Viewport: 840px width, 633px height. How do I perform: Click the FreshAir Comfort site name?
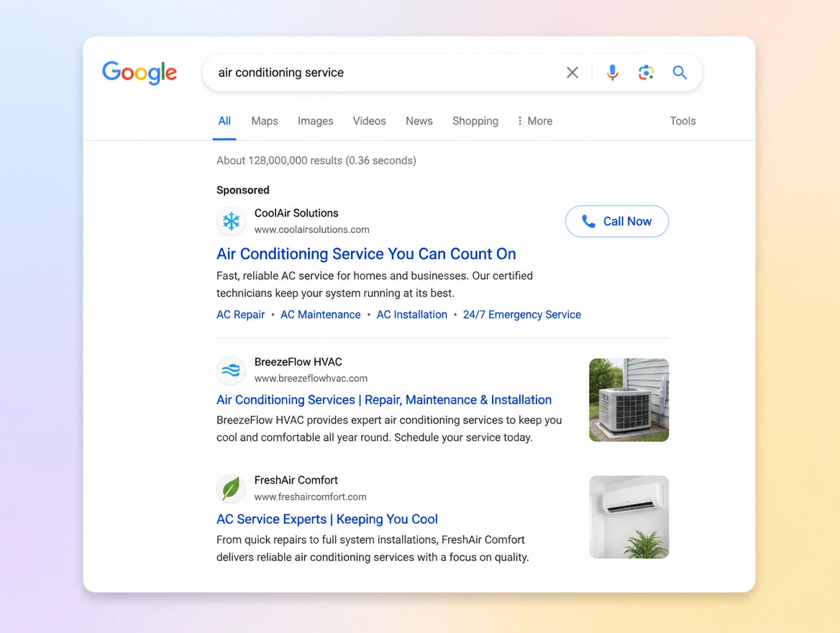click(296, 480)
